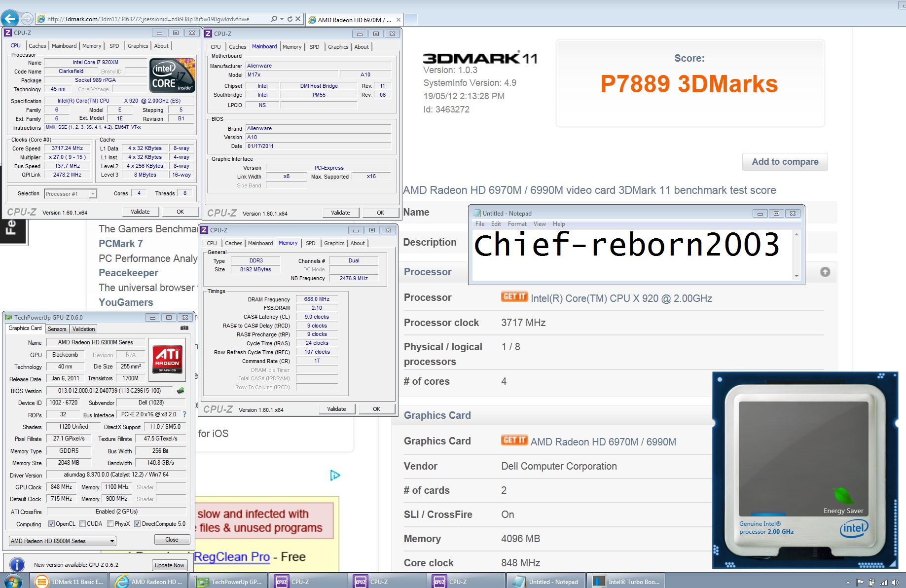Image resolution: width=906 pixels, height=588 pixels.
Task: Switch to Untitled - Notepad taskbar item
Action: [546, 582]
